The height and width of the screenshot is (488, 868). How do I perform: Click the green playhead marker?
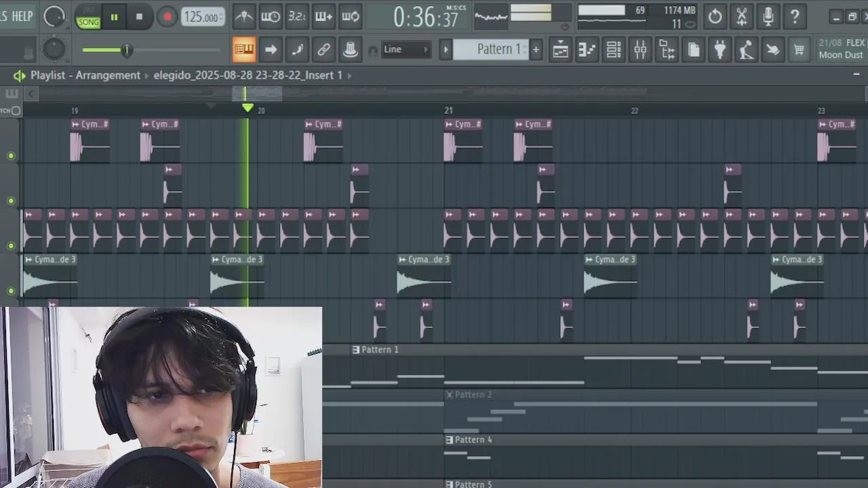point(248,108)
